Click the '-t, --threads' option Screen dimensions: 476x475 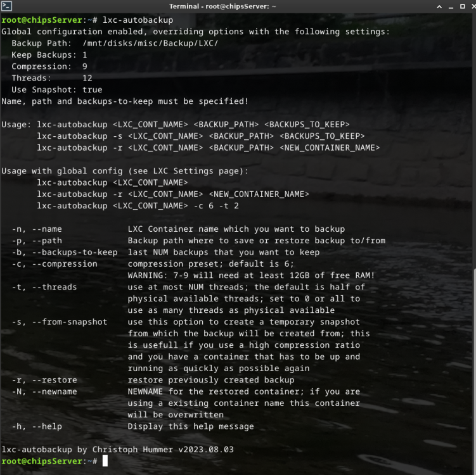(x=44, y=288)
